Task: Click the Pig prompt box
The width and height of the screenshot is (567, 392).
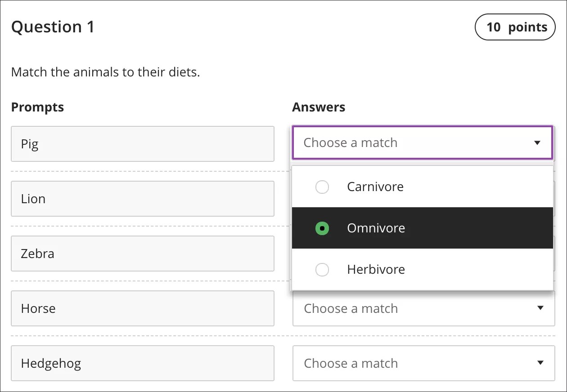Action: 142,144
